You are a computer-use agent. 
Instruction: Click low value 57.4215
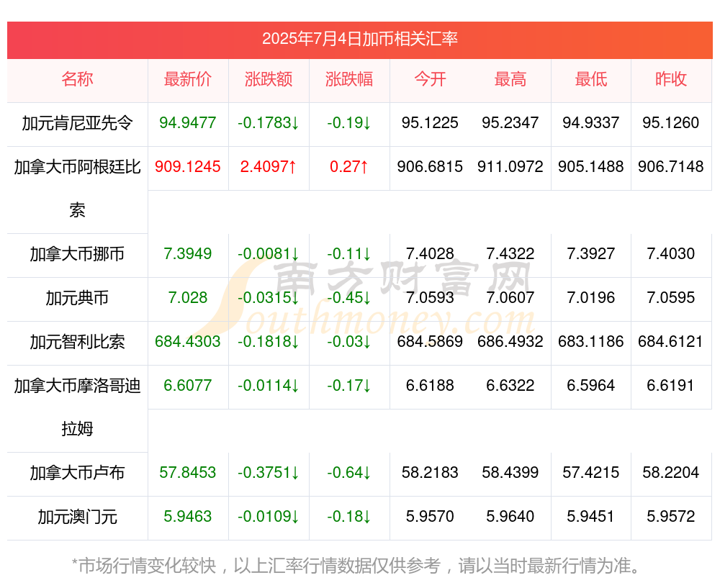coord(591,472)
